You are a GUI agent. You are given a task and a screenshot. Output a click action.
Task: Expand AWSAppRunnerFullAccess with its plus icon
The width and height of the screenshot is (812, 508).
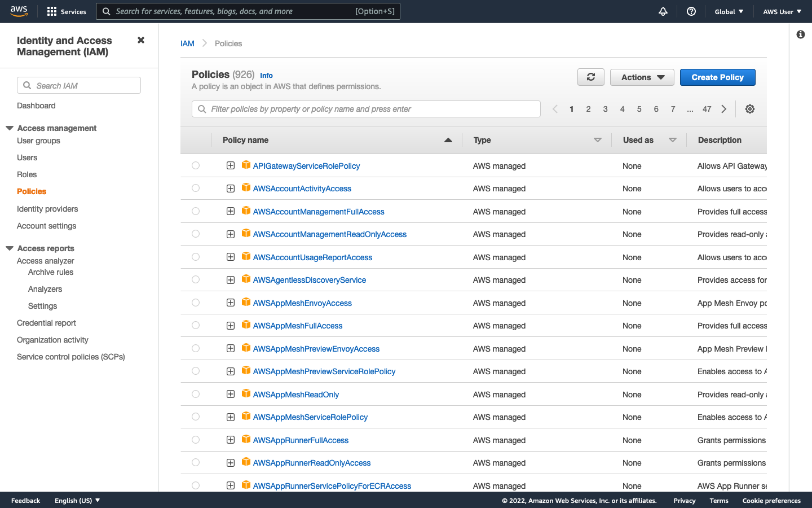pyautogui.click(x=231, y=440)
